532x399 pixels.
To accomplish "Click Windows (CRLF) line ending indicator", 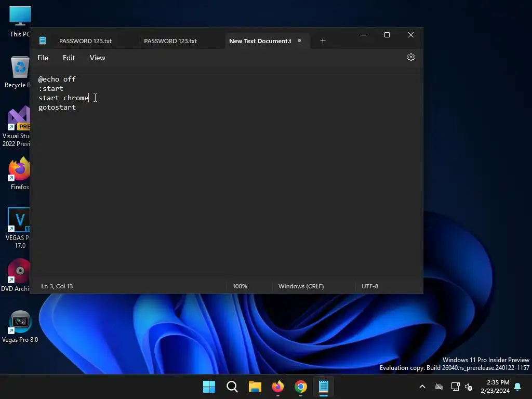I will (301, 286).
